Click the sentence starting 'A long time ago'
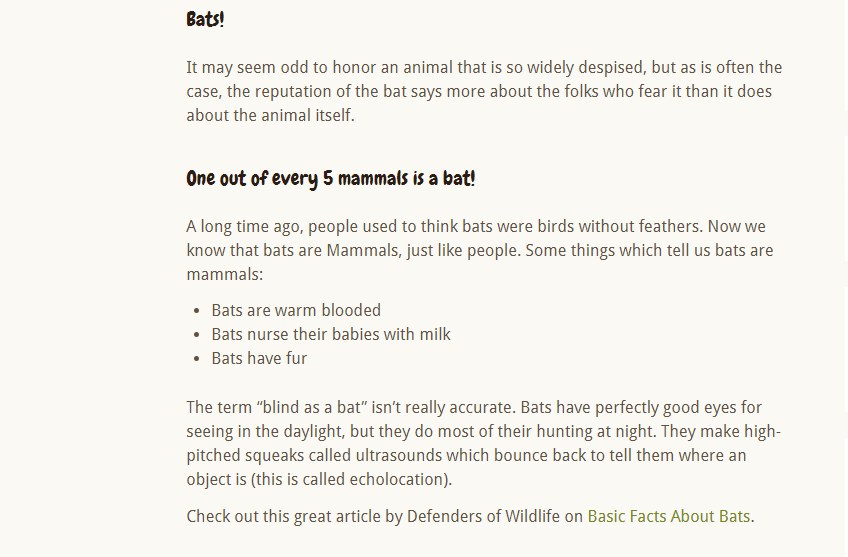Viewport: 848px width, 557px height. click(x=445, y=227)
